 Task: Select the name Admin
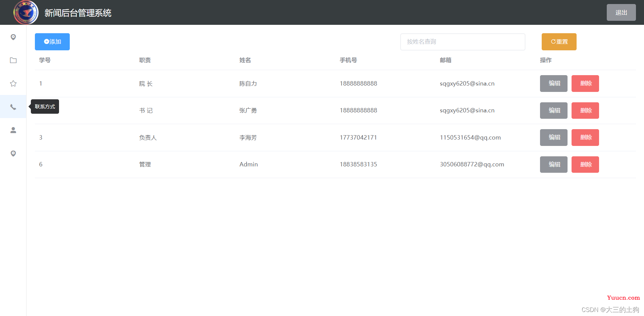point(249,164)
